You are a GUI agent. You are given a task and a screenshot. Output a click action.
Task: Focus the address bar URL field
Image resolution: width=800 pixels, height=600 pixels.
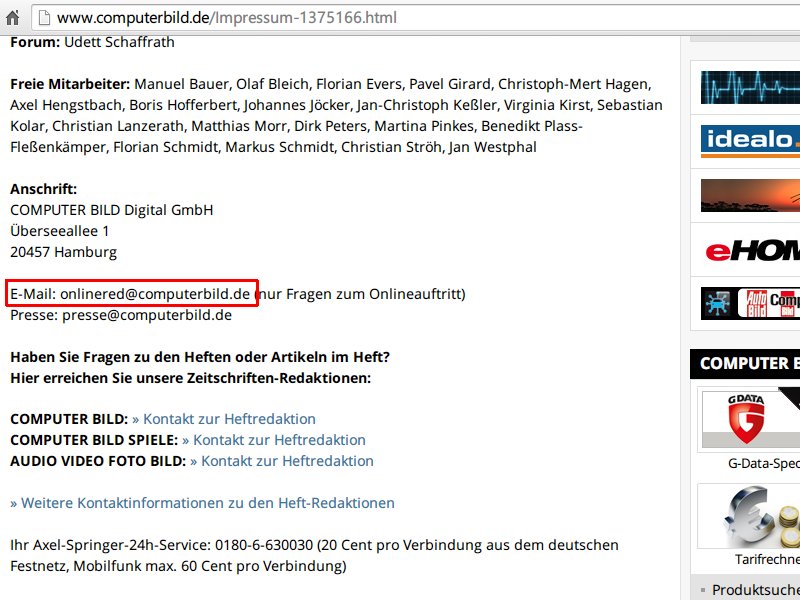[415, 18]
